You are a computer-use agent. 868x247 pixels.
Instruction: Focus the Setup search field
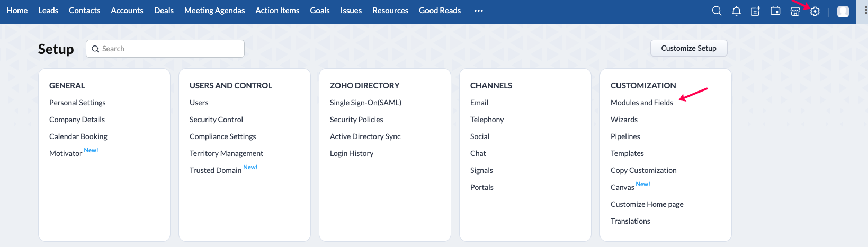pyautogui.click(x=165, y=49)
